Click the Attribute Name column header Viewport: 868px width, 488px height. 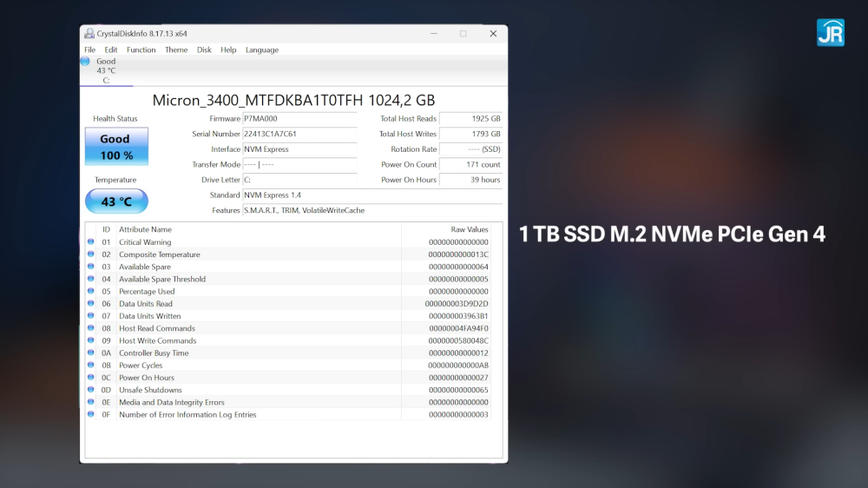[x=145, y=230]
